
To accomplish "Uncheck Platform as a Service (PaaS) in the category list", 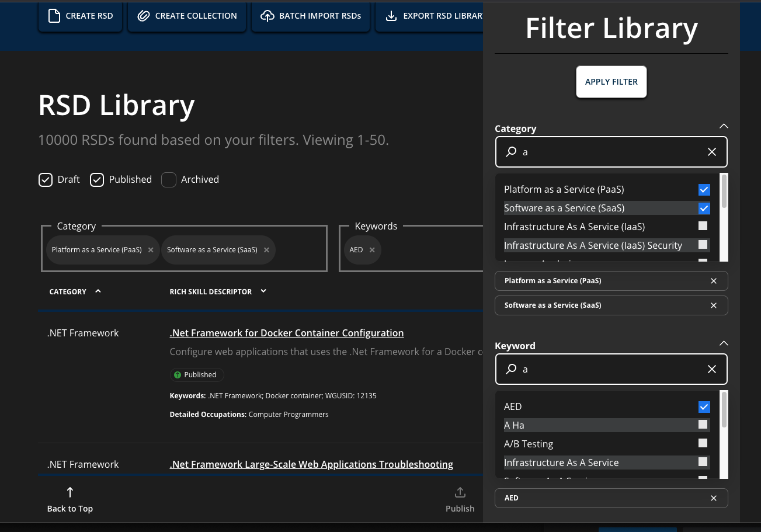I will (704, 190).
